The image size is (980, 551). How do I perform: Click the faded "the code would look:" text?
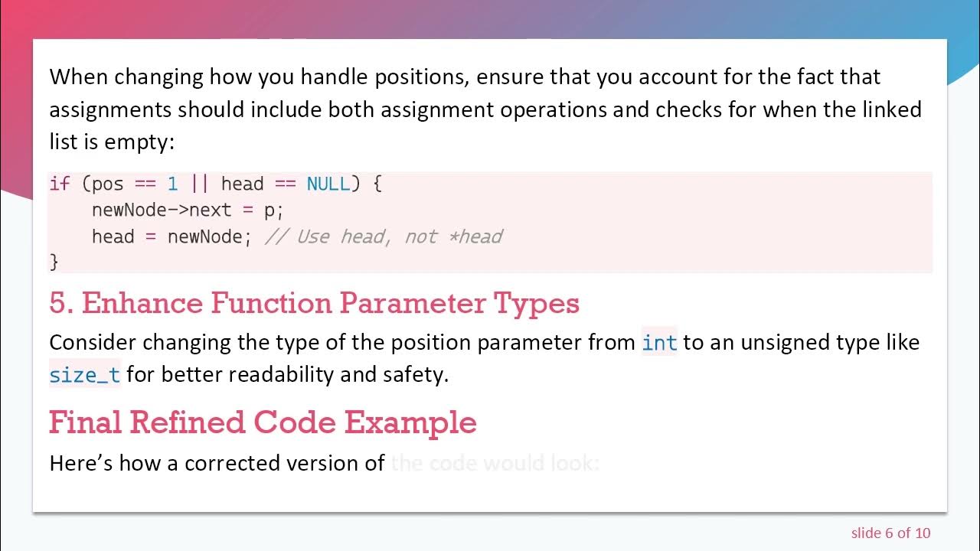495,463
